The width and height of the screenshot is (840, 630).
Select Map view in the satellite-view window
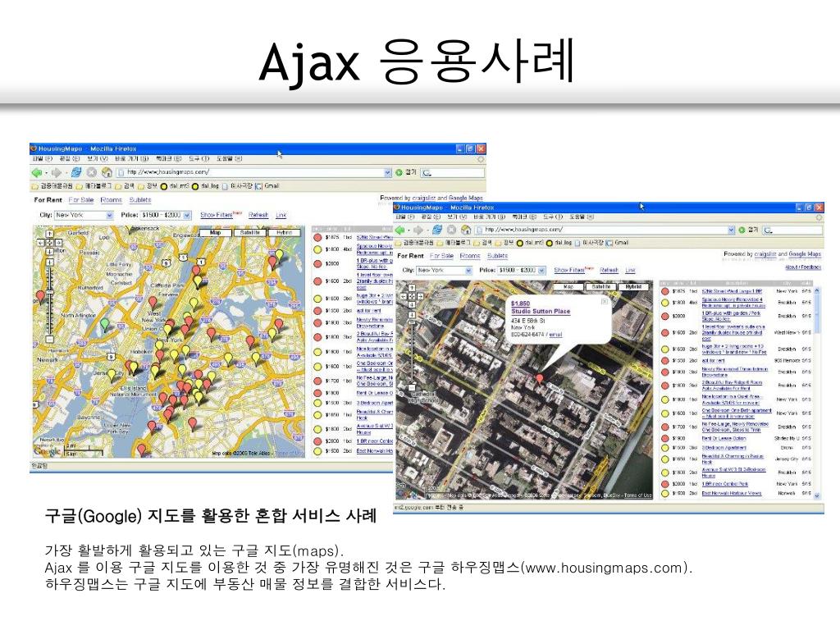[x=568, y=287]
